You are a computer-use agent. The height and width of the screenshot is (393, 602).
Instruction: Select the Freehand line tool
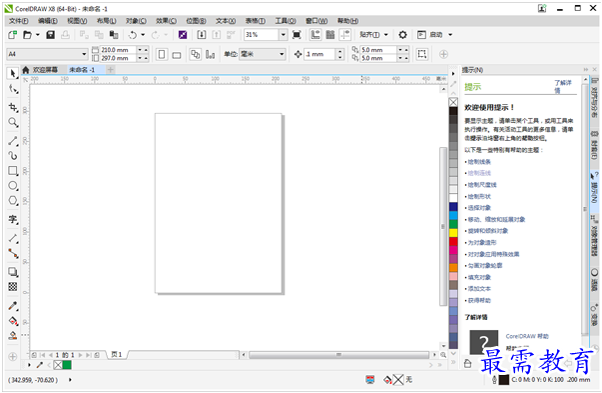coord(13,140)
